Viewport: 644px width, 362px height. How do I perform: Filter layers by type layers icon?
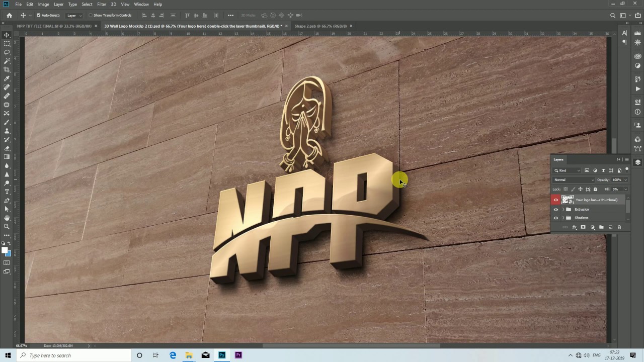pyautogui.click(x=603, y=170)
